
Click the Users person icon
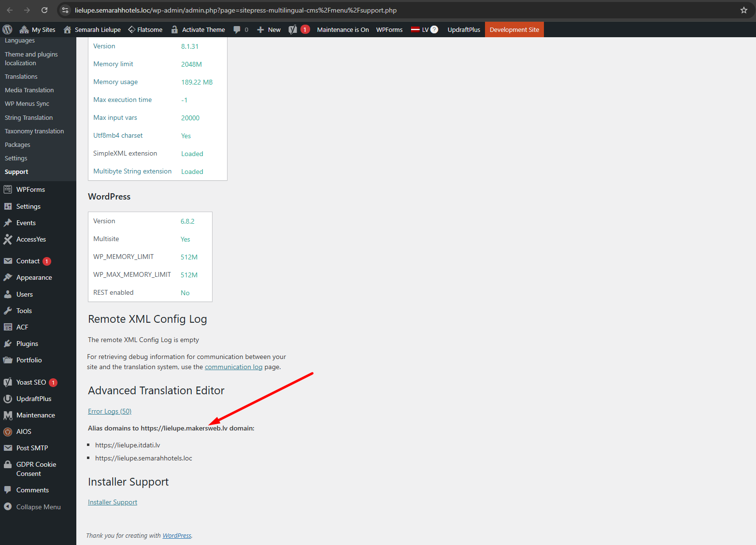(x=8, y=294)
